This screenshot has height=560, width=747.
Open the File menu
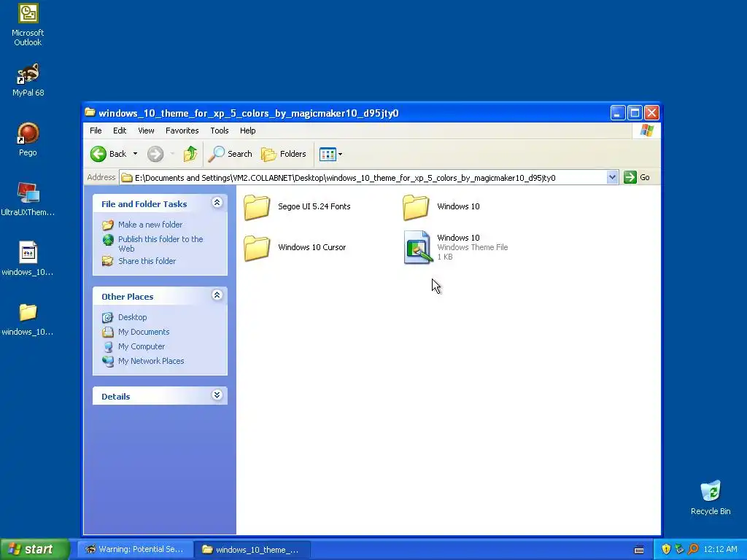coord(96,131)
